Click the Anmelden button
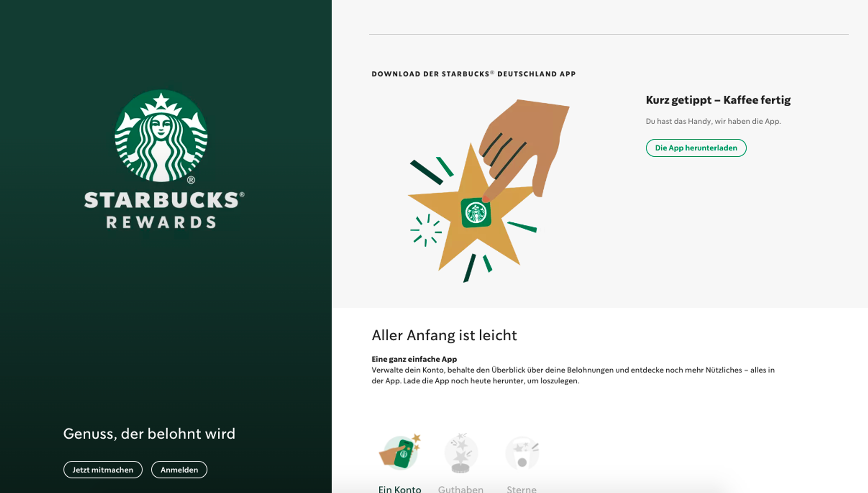Screen dimensions: 868x493 click(179, 470)
